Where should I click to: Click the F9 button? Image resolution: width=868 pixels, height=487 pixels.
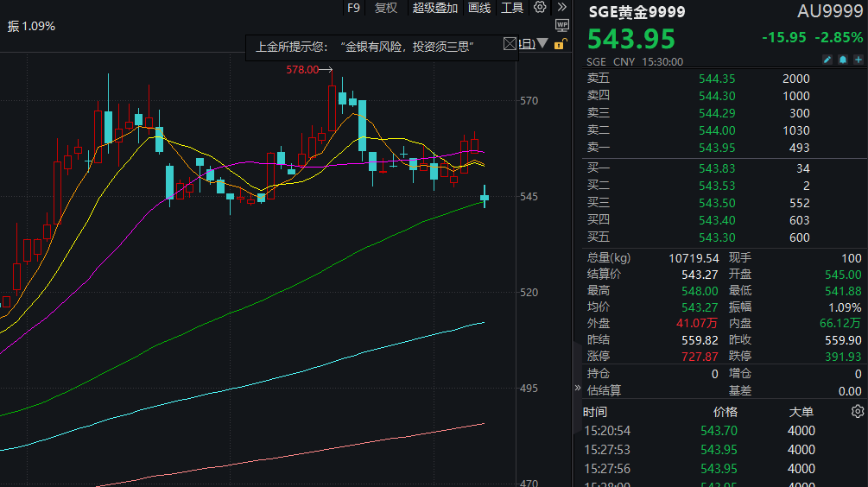pyautogui.click(x=353, y=8)
